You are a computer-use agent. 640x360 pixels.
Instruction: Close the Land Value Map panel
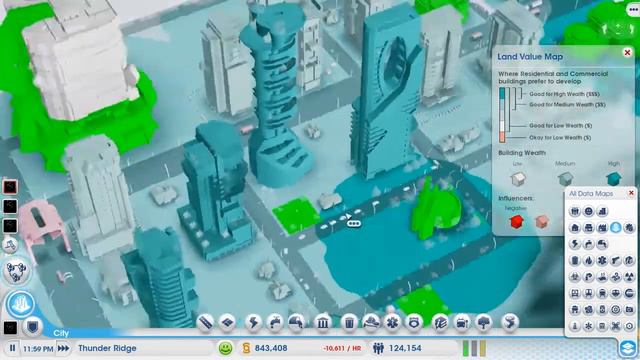(x=627, y=52)
